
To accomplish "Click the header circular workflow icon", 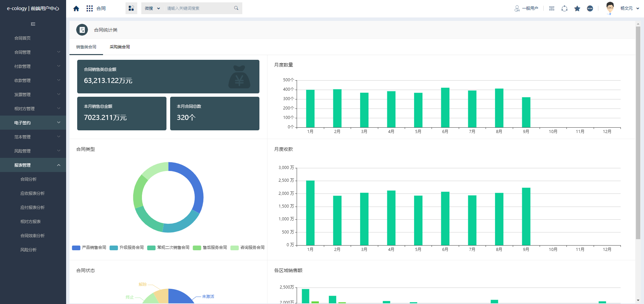I will (564, 8).
